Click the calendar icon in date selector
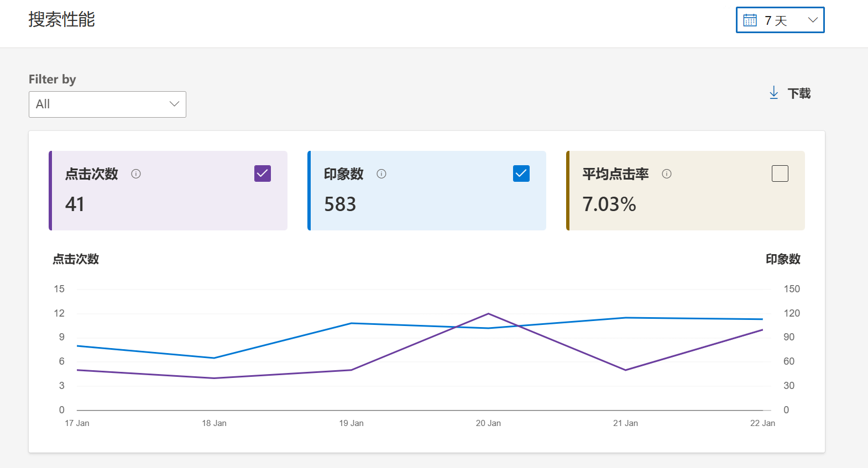The height and width of the screenshot is (468, 868). pyautogui.click(x=750, y=20)
